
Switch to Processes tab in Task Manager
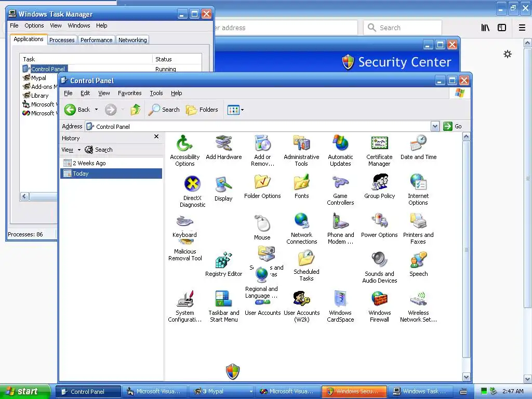pos(62,40)
